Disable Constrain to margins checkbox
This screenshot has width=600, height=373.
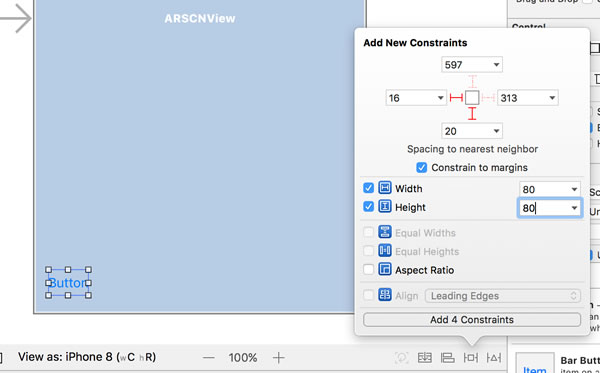[421, 168]
